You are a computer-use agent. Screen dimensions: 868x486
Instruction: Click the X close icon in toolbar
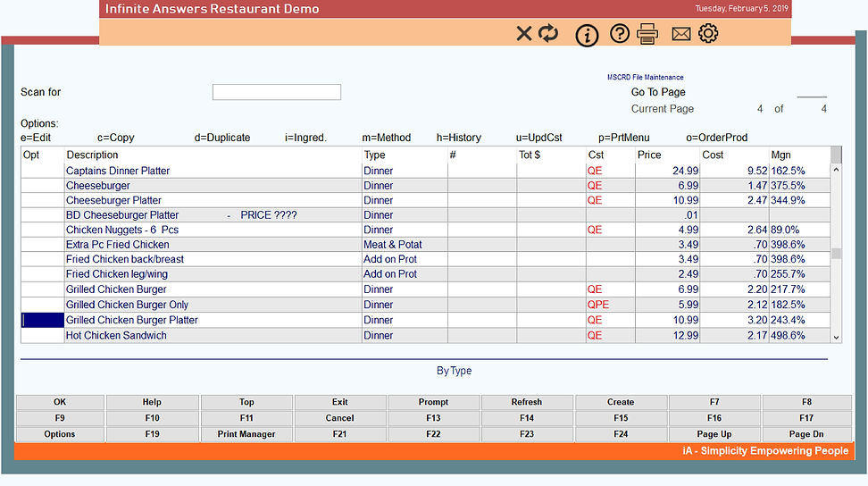(x=523, y=34)
